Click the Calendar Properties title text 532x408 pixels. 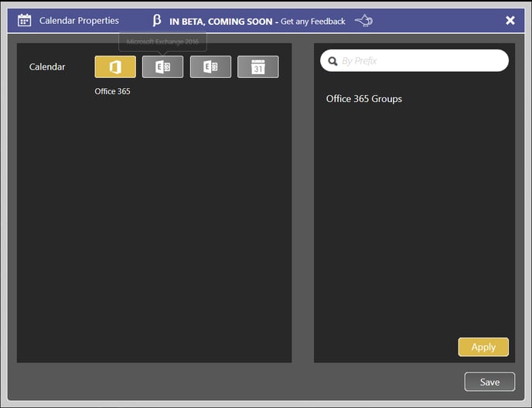coord(79,21)
